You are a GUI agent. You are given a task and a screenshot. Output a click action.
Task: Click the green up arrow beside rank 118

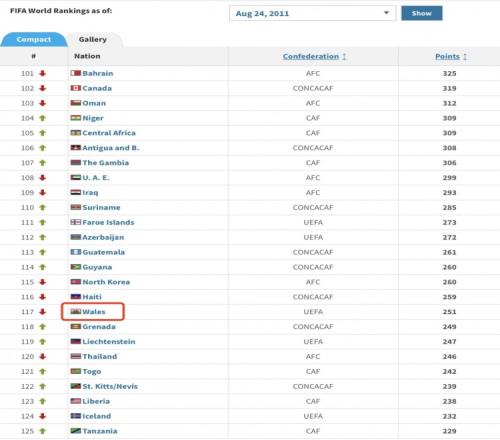pos(42,327)
